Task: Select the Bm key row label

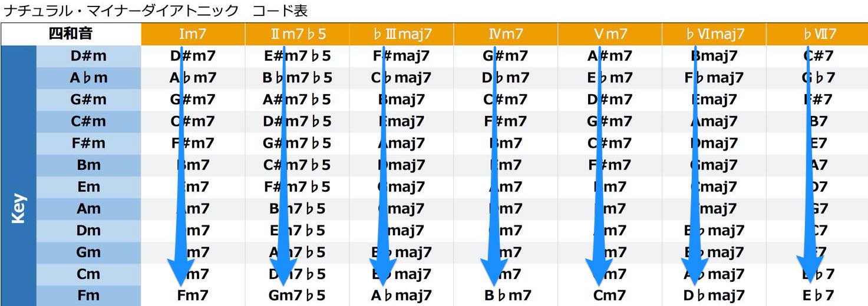Action: click(x=88, y=165)
